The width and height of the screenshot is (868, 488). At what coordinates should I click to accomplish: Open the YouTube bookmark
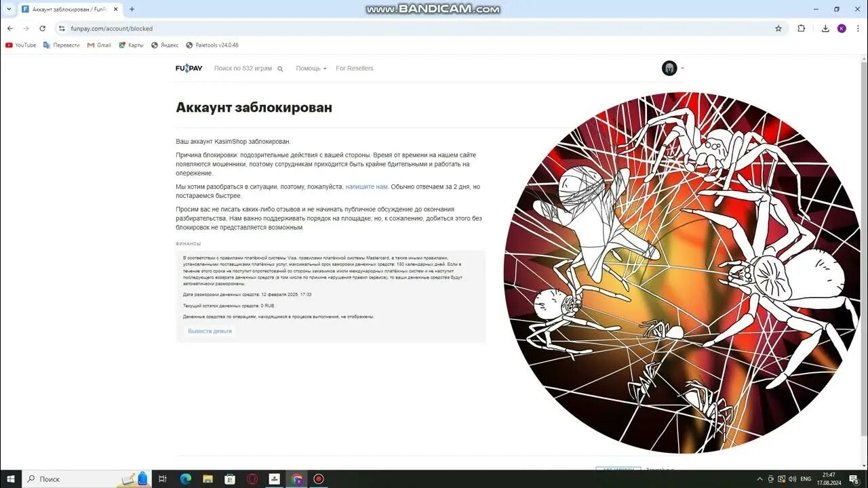21,45
